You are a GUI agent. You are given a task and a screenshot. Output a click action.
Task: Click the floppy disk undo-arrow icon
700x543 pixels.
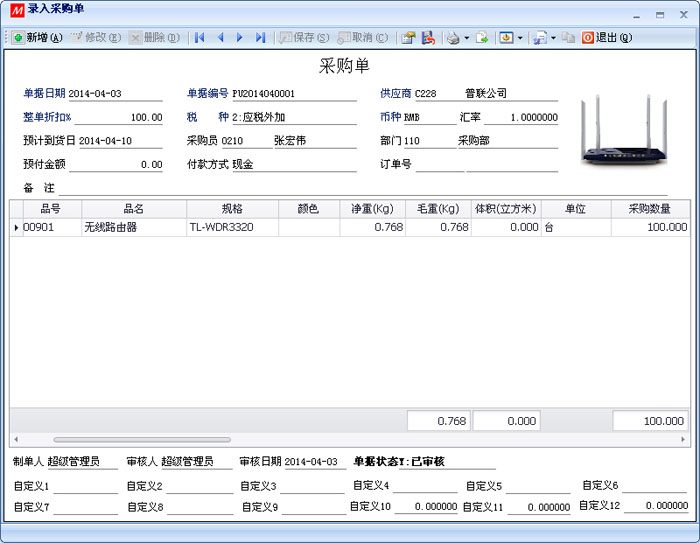click(x=428, y=38)
